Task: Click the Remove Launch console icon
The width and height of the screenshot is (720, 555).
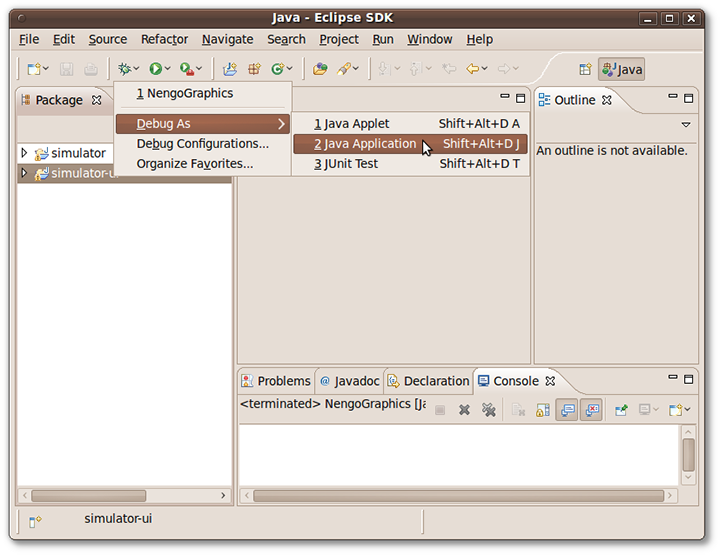Action: [x=464, y=409]
